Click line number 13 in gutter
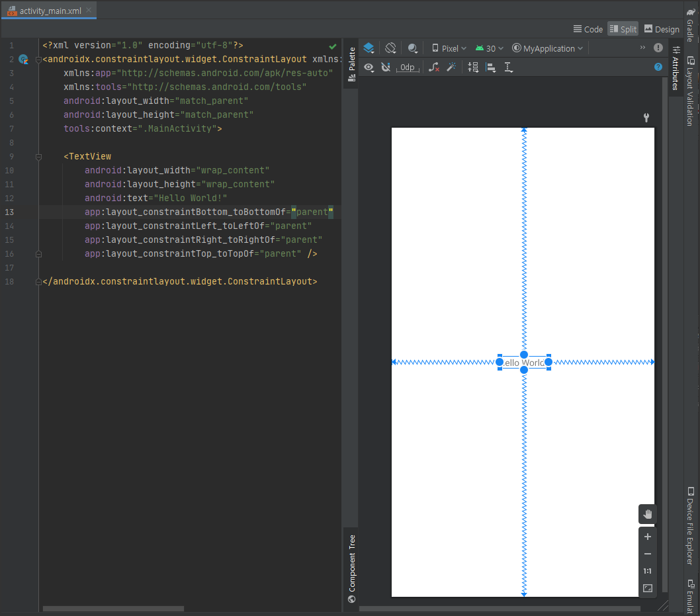 pyautogui.click(x=9, y=212)
